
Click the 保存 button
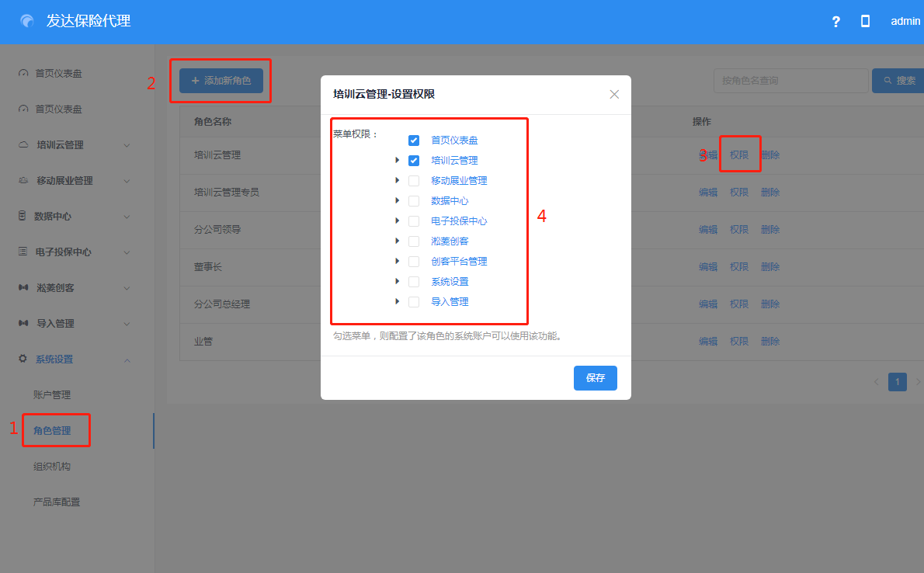[x=596, y=378]
